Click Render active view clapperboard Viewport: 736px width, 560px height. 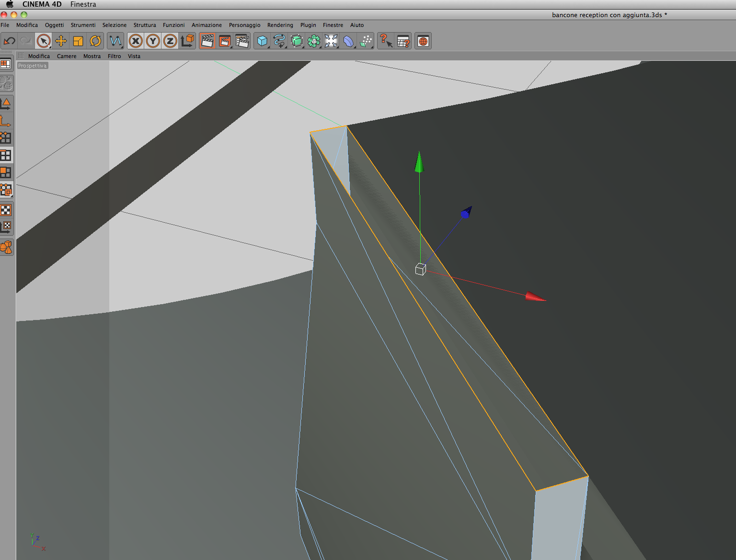207,41
